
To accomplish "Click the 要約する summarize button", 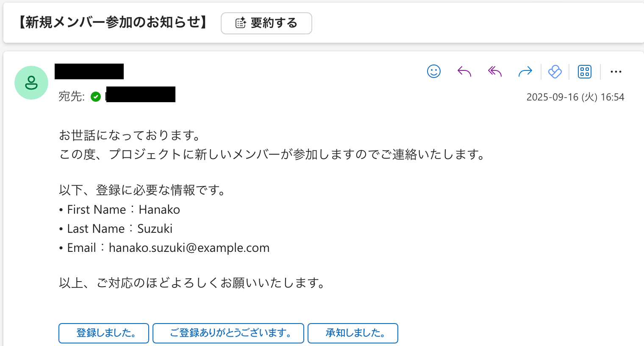I will coord(266,23).
